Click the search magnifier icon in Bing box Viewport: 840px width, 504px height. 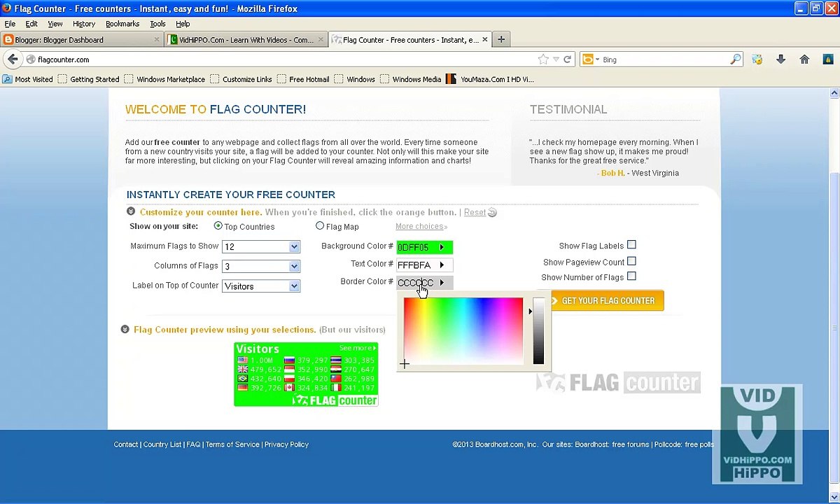click(x=735, y=59)
